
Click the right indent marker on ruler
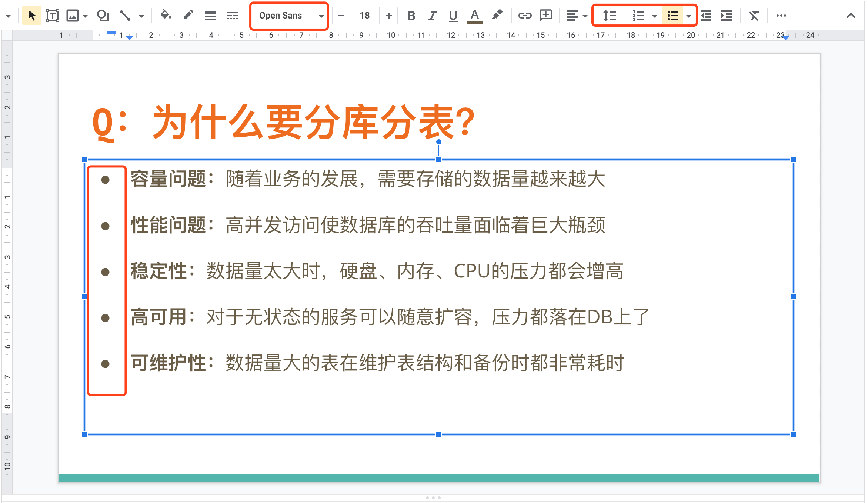coord(786,37)
